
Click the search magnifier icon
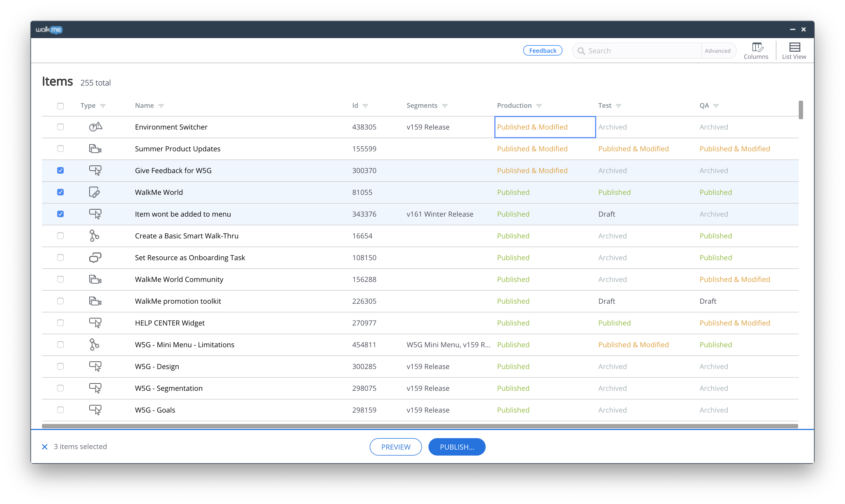tap(581, 51)
